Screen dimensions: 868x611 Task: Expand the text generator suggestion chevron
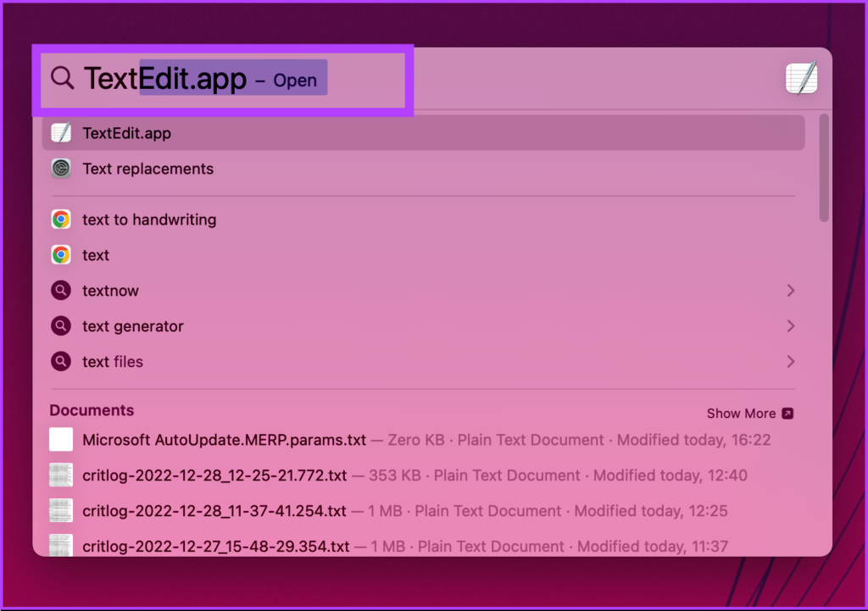[790, 326]
